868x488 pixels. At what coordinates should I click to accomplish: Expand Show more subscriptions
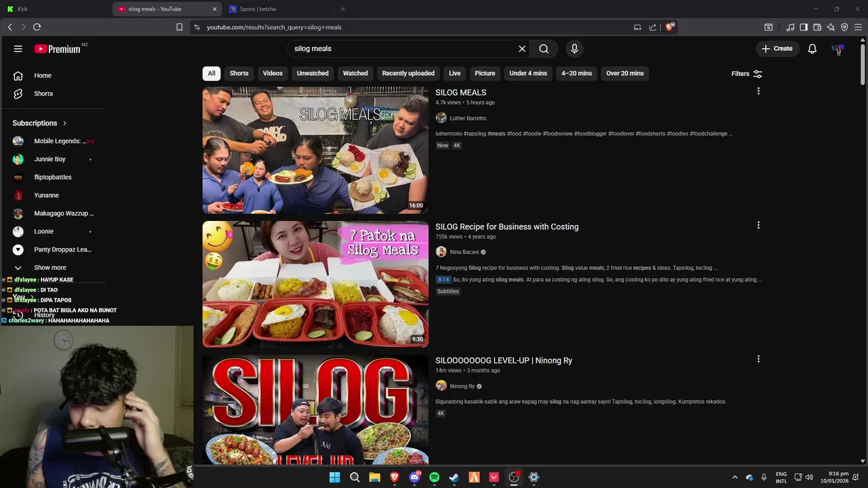(50, 268)
